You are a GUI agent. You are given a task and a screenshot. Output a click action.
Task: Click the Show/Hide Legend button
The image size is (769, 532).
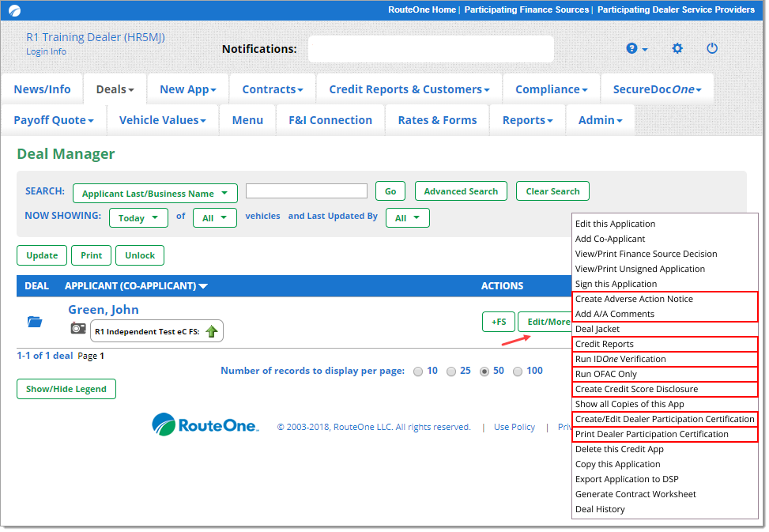[x=66, y=389]
